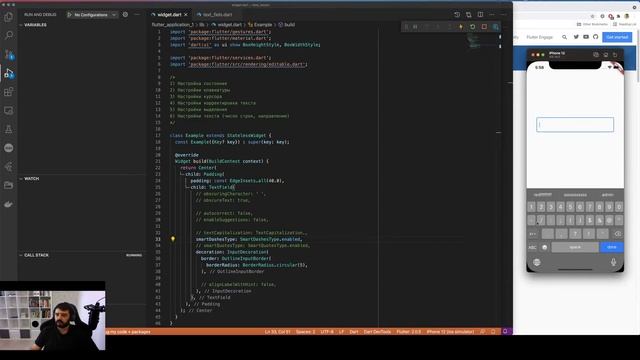Open the Search view in the activity bar
The height and width of the screenshot is (360, 640).
click(x=9, y=35)
